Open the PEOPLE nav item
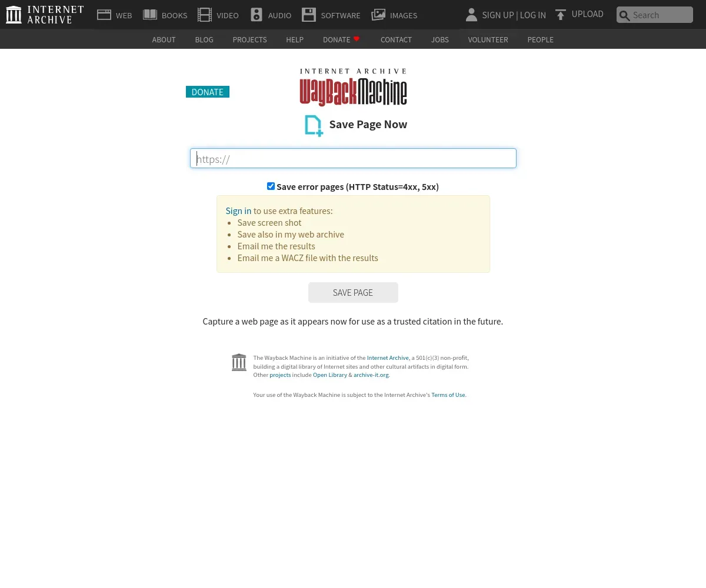Screen dimensions: 706x588 tap(540, 39)
